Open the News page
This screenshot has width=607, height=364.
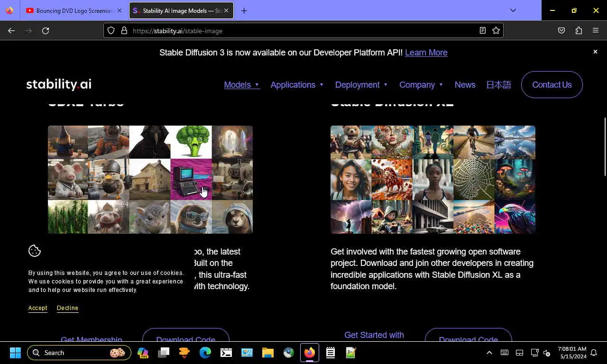[465, 85]
